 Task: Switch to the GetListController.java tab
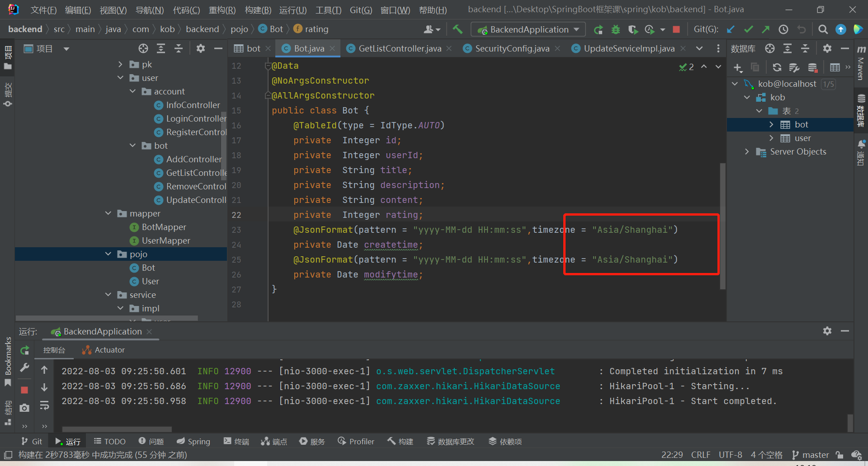pos(399,48)
